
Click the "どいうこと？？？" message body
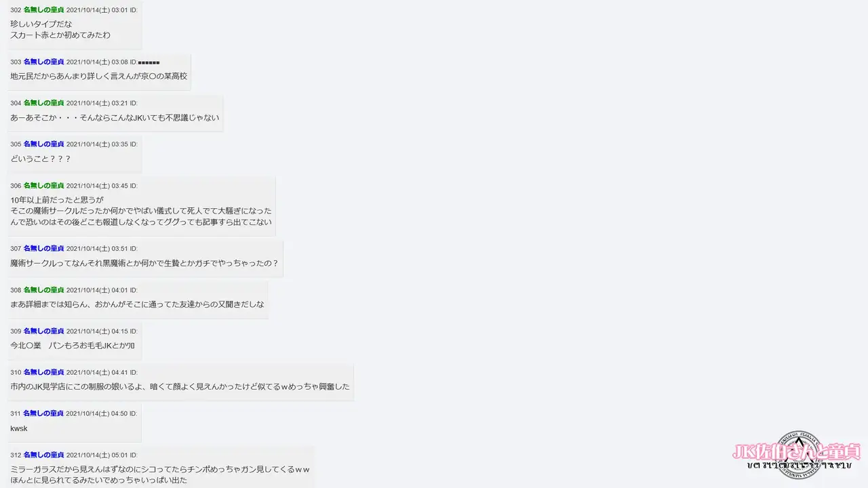(41, 159)
